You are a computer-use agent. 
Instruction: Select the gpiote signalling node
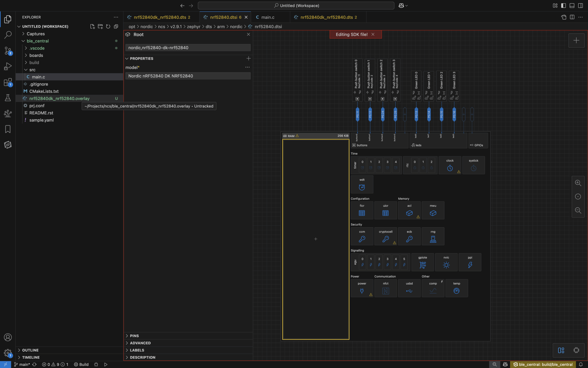click(x=422, y=262)
